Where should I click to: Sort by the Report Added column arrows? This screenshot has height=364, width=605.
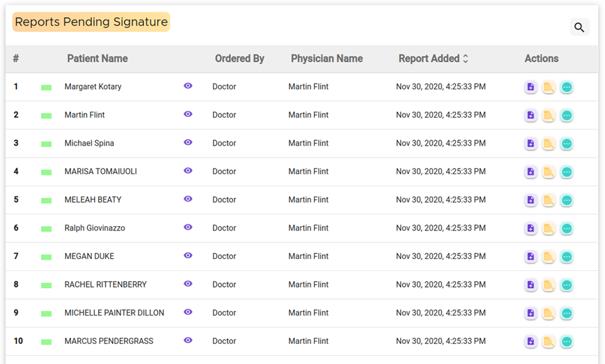tap(465, 58)
